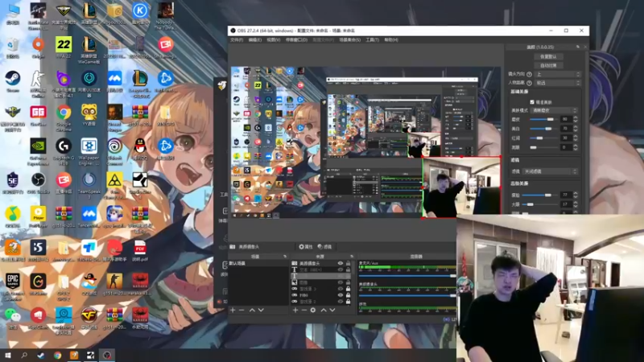Open source properties via the gear icon
The width and height of the screenshot is (644, 362).
(x=313, y=311)
